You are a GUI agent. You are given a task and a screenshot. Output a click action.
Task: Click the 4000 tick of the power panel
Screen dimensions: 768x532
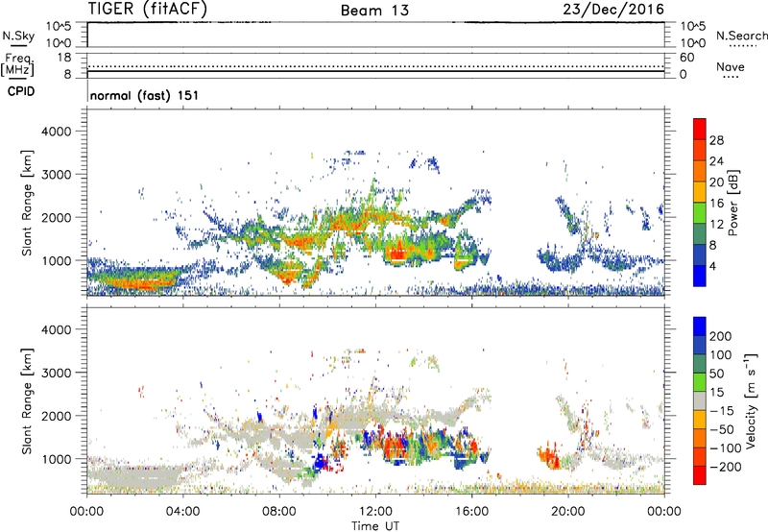[x=56, y=132]
